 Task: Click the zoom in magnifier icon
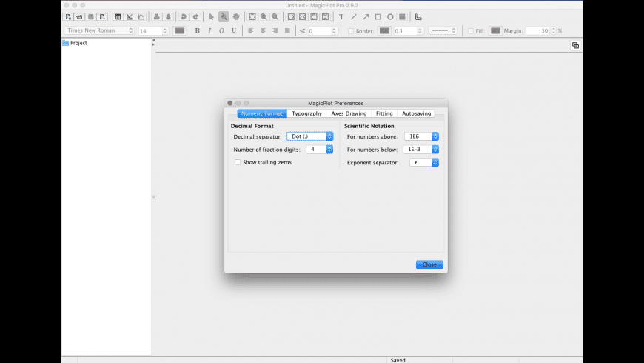pos(264,17)
